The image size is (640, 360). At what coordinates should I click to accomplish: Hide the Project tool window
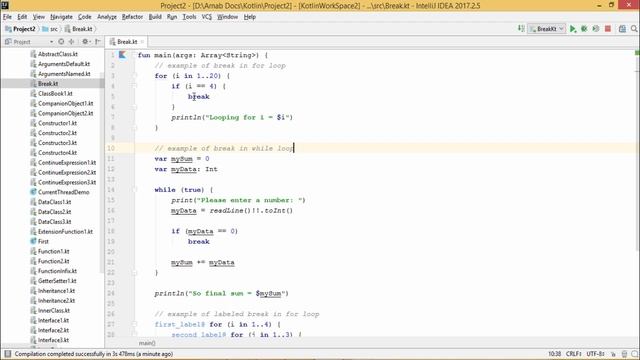click(98, 42)
